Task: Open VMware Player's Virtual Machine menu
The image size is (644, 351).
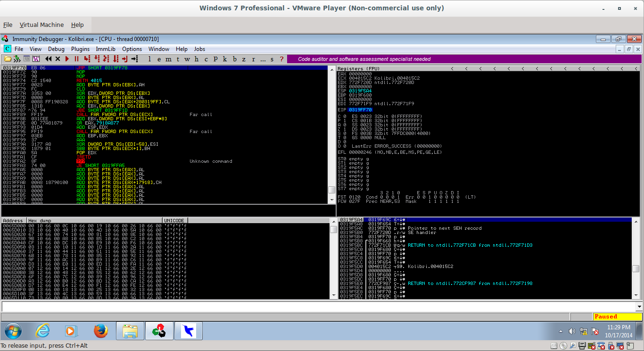Action: [41, 25]
